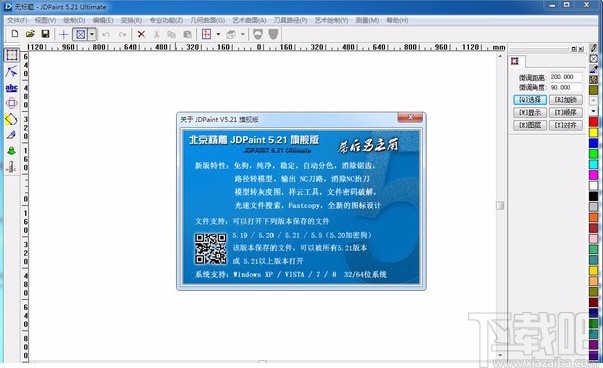This screenshot has height=368, width=603.
Task: Click the right panel's tab icon
Action: click(x=515, y=61)
